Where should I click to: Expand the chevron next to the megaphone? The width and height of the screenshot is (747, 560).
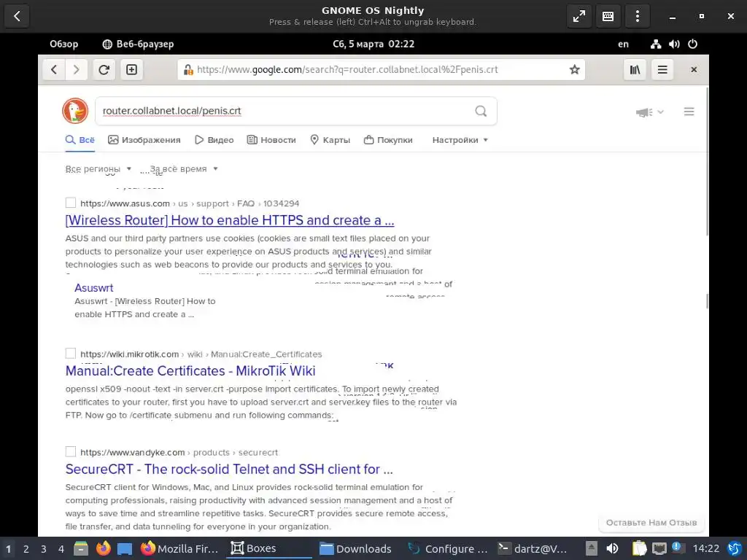[x=660, y=112]
